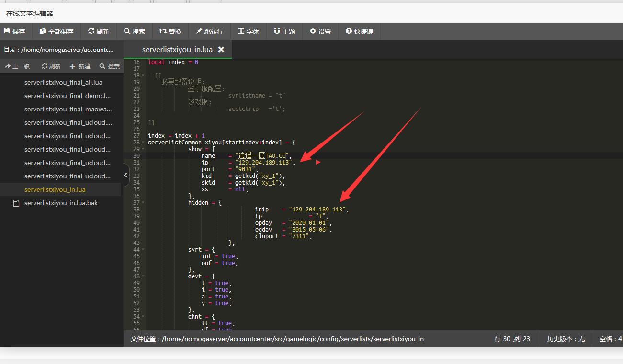The height and width of the screenshot is (364, 623).
Task: Click history version (历史版本) in status bar
Action: coord(566,339)
